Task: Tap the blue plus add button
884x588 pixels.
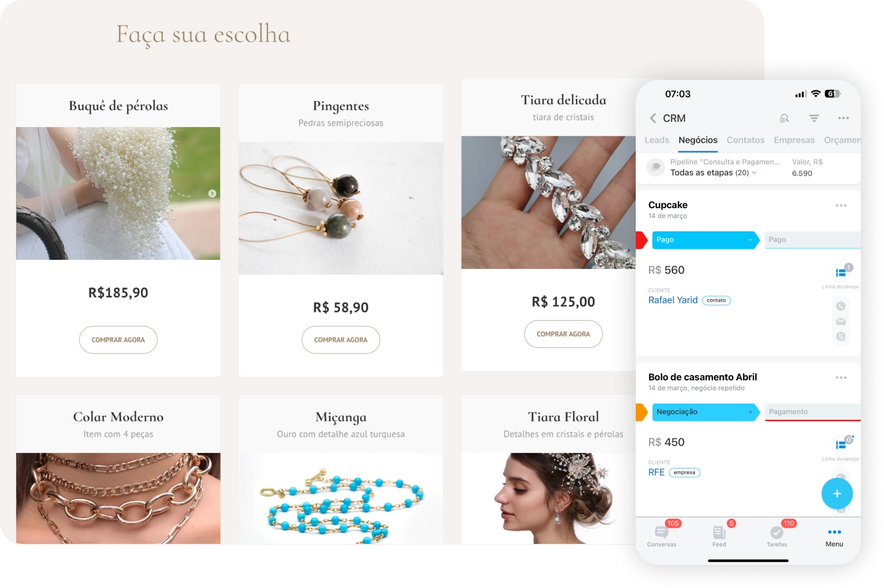Action: [837, 493]
